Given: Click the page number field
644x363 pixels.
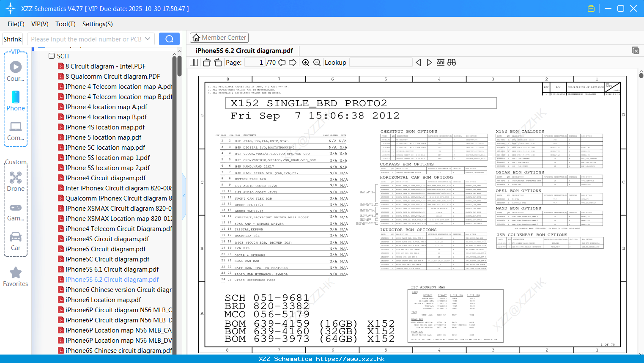Looking at the screenshot, I should pyautogui.click(x=255, y=63).
